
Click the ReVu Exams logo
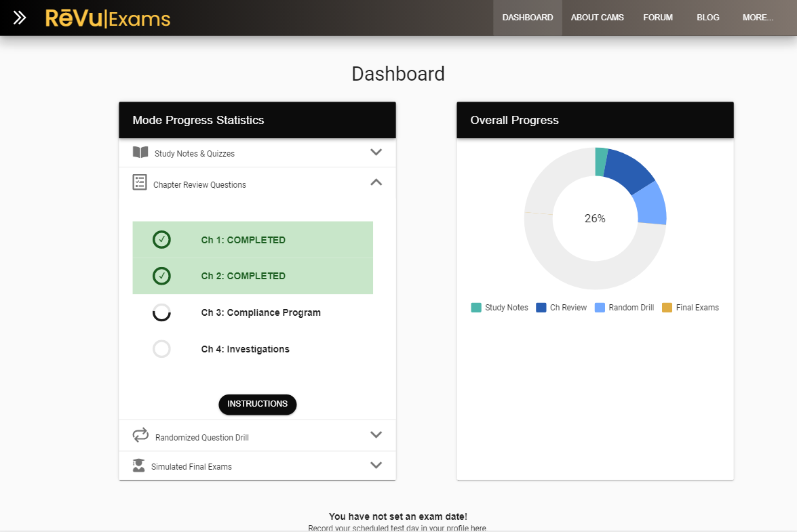point(108,18)
